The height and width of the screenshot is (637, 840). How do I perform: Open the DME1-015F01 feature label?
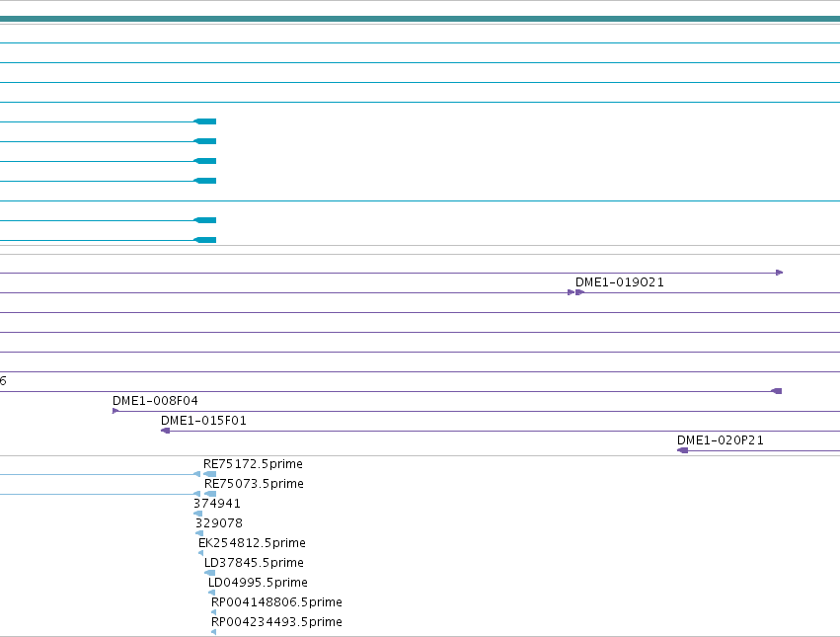click(203, 421)
